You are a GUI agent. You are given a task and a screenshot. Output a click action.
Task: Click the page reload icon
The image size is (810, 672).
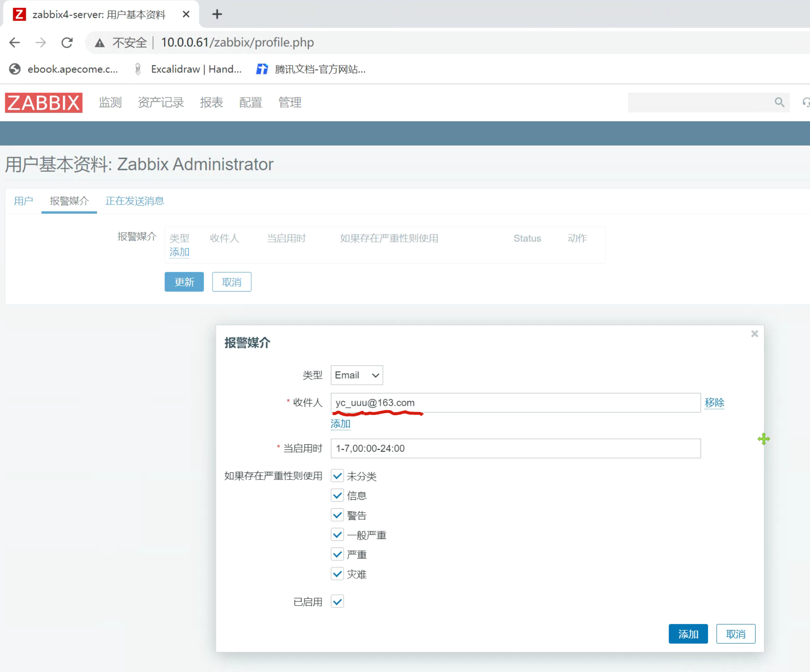click(67, 43)
